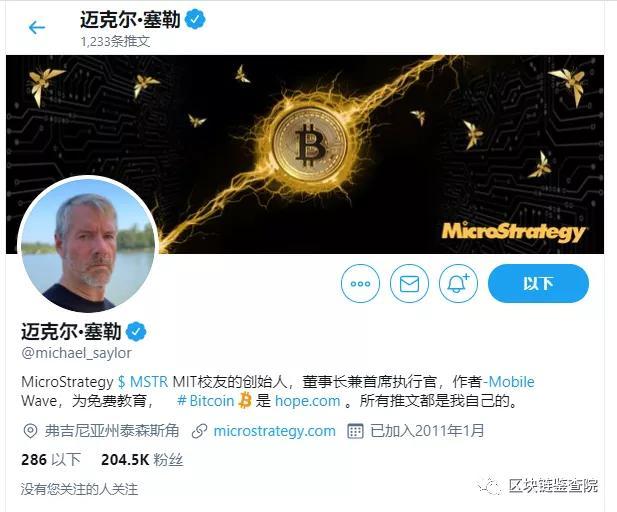
Task: Click the -Mobile link in bio
Action: 509,382
